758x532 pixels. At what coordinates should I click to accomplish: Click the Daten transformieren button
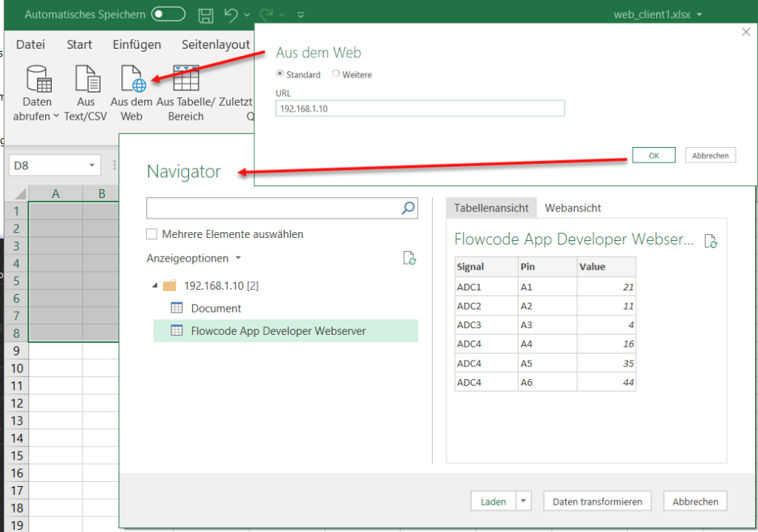(x=597, y=501)
